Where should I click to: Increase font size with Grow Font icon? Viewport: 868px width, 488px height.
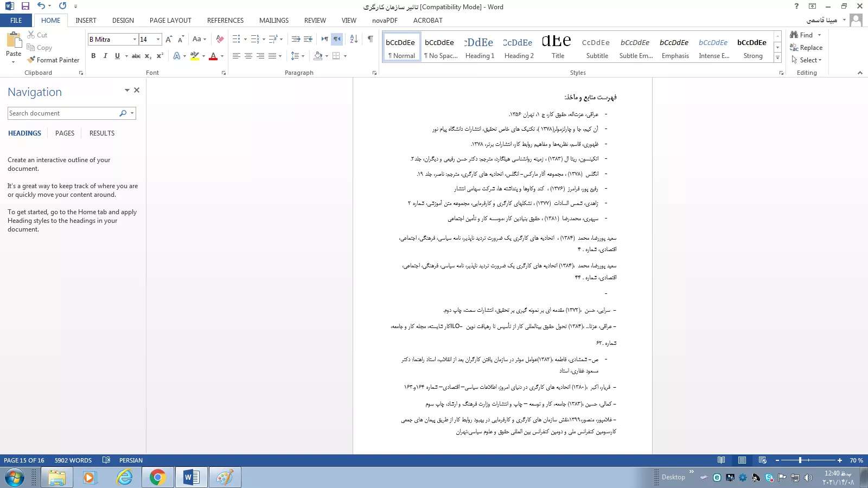tap(169, 39)
